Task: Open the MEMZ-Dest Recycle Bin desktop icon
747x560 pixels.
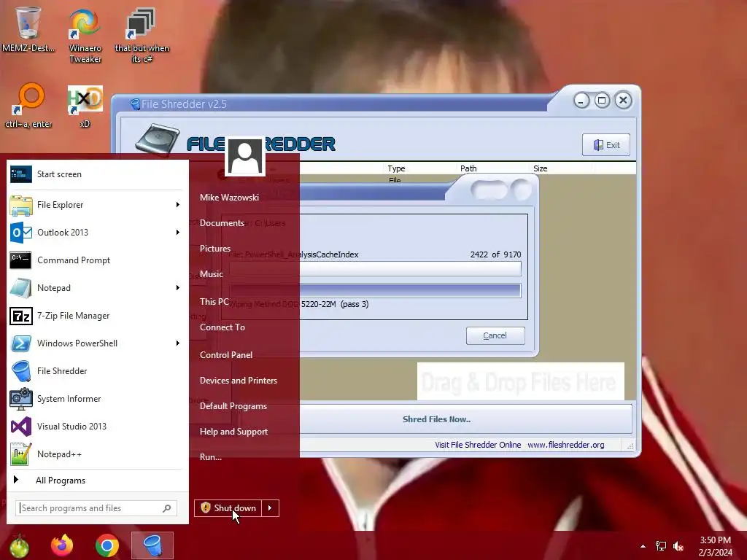Action: (28, 29)
